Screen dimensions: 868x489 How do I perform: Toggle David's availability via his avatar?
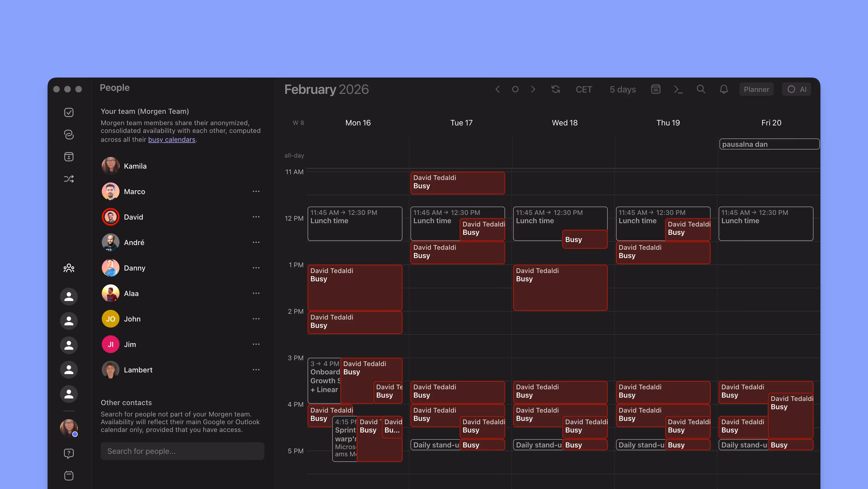(111, 217)
